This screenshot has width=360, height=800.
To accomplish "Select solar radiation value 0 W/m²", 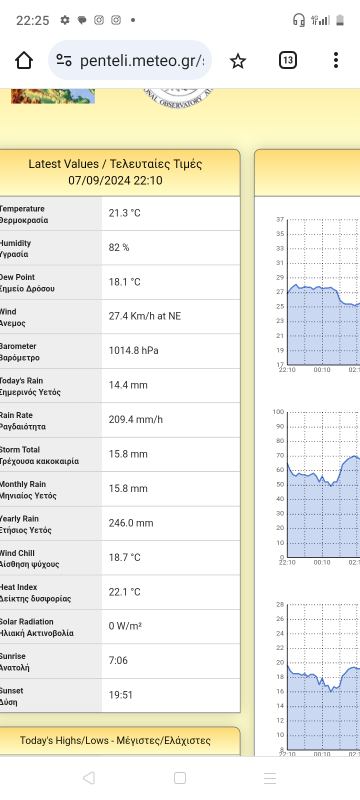I will click(125, 626).
